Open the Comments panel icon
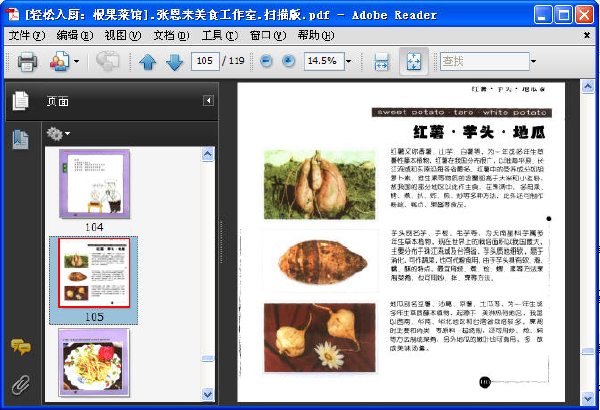Viewport: 600px width, 410px height. (x=21, y=346)
